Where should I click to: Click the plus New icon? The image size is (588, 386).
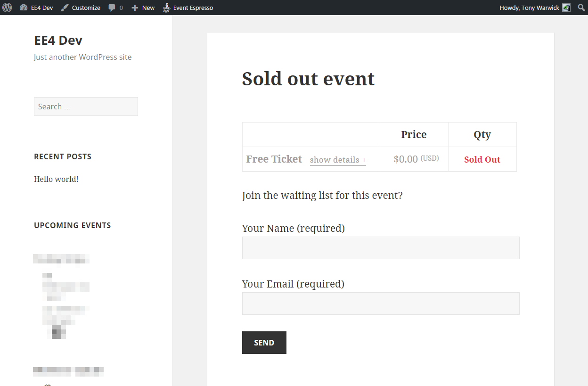(135, 8)
